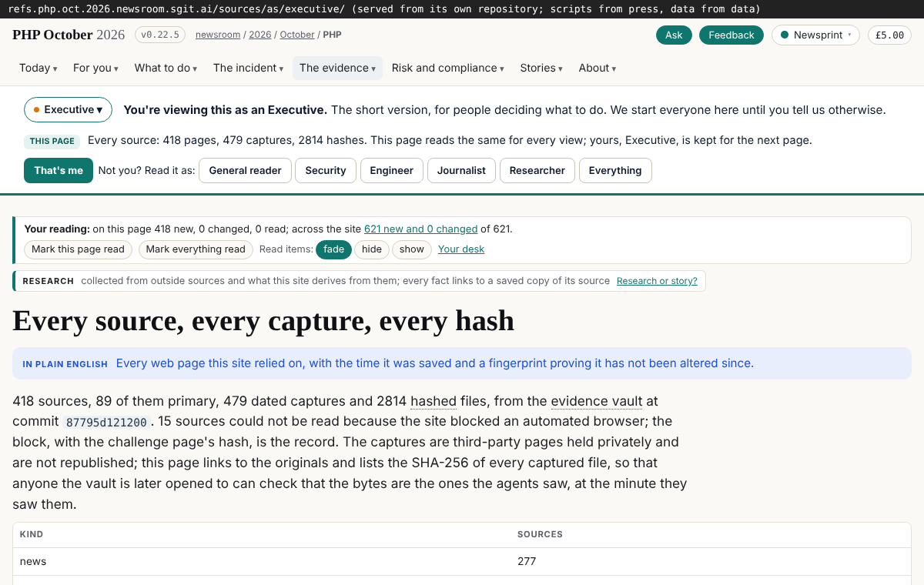Click Mark everything read

point(196,249)
